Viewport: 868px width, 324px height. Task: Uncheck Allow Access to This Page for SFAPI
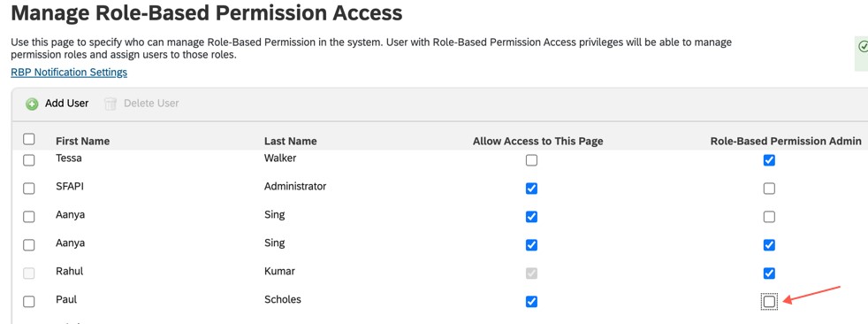point(531,189)
